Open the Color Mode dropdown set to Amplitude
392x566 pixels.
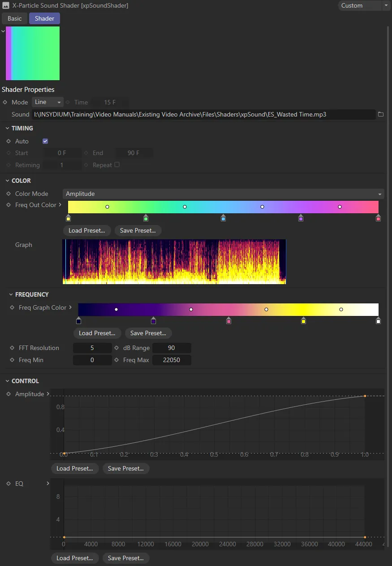(x=223, y=194)
